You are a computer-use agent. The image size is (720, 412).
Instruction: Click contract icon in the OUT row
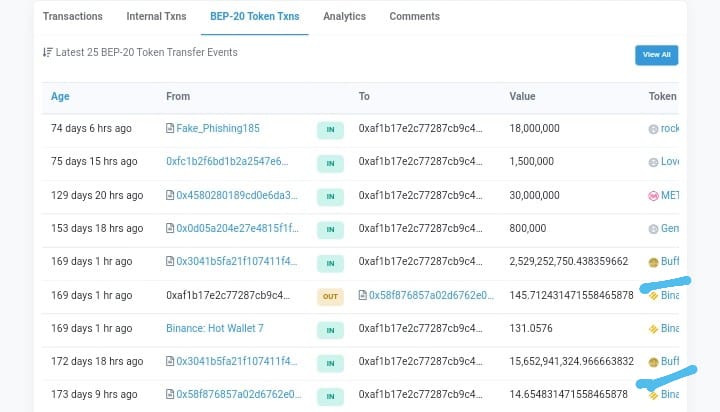coord(362,295)
